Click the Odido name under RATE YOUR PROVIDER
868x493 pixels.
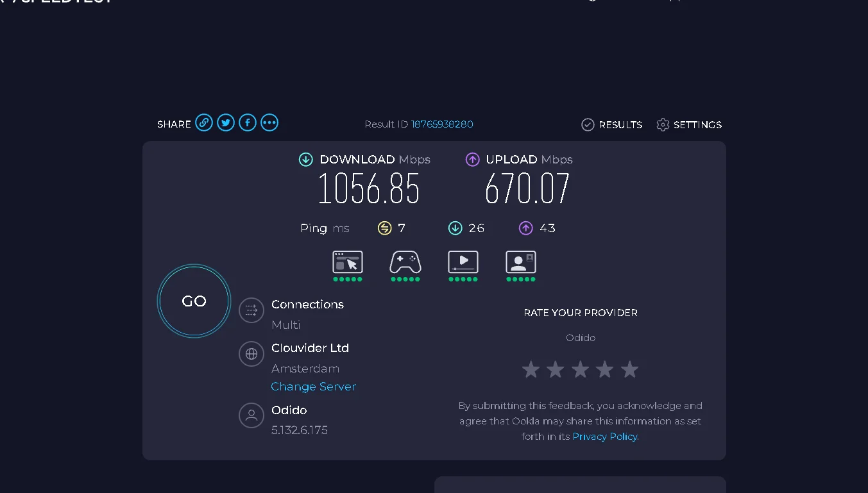coord(581,338)
